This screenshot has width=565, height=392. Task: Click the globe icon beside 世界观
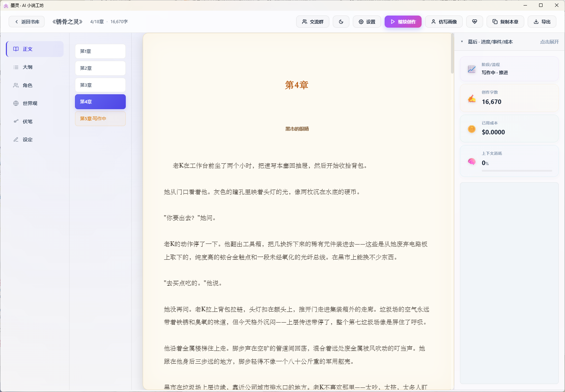point(16,103)
